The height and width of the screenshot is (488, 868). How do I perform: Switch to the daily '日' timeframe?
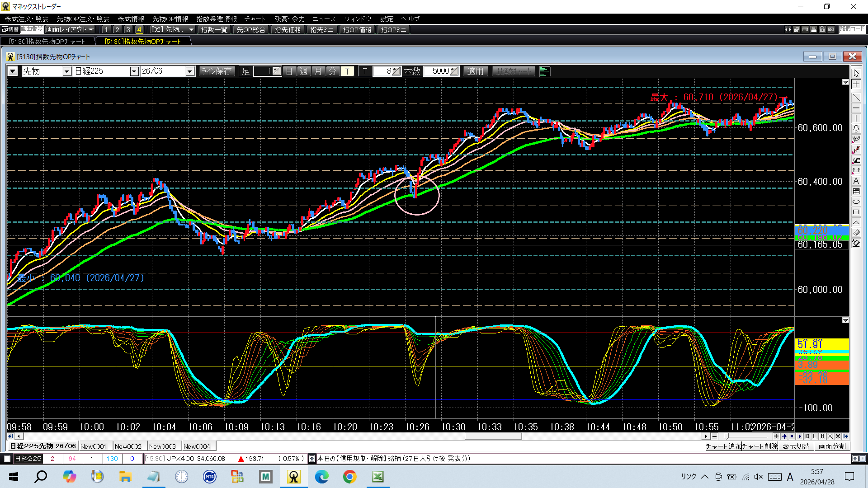click(x=289, y=71)
